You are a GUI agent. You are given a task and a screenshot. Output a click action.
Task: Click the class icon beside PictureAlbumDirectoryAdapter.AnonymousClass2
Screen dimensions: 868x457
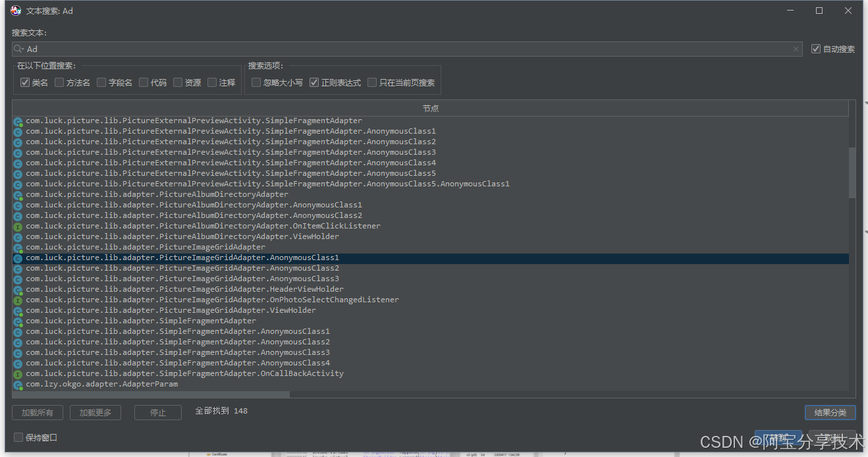[18, 216]
